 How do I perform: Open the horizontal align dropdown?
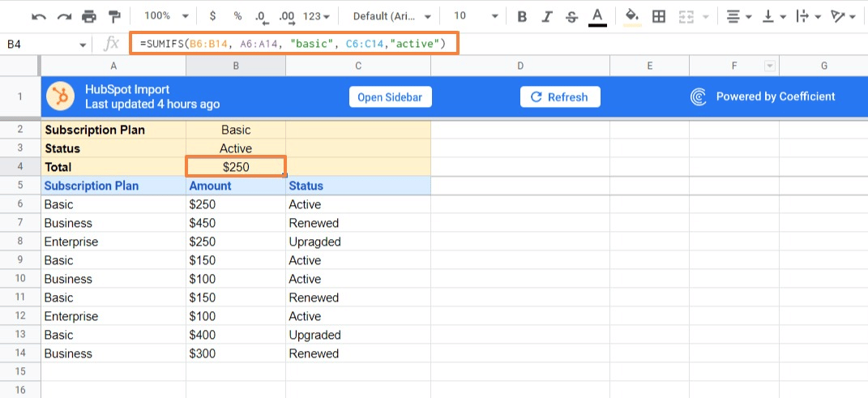738,16
